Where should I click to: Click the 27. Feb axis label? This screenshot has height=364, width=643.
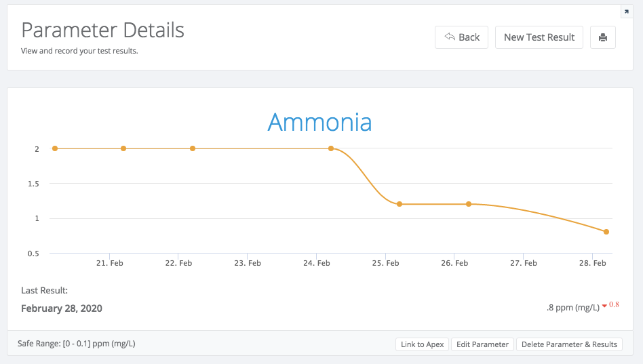(523, 263)
